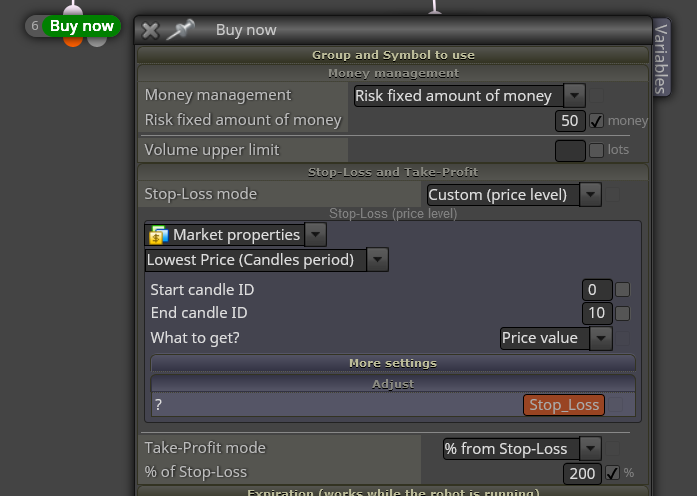697x496 pixels.
Task: Click the block number 6 badge
Action: pos(35,26)
